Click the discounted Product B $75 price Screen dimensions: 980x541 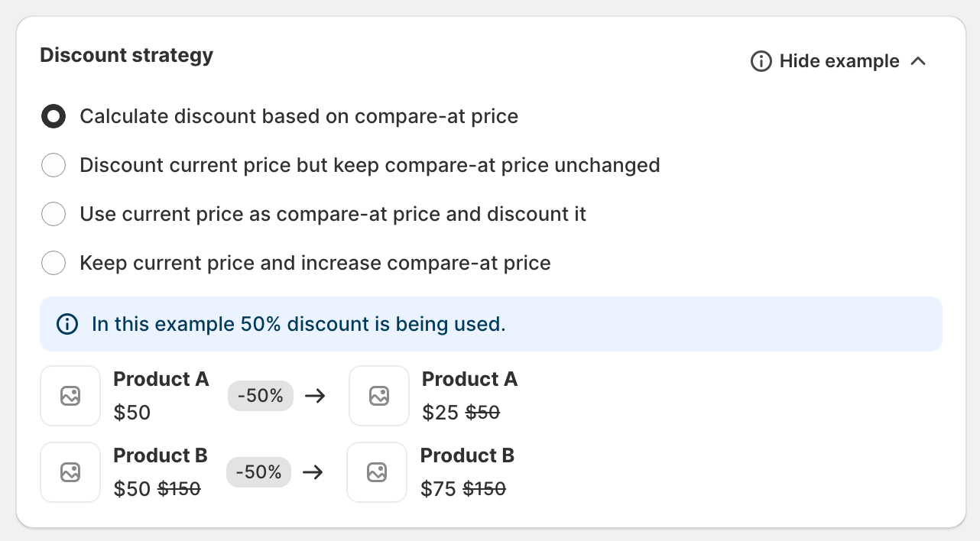point(438,489)
